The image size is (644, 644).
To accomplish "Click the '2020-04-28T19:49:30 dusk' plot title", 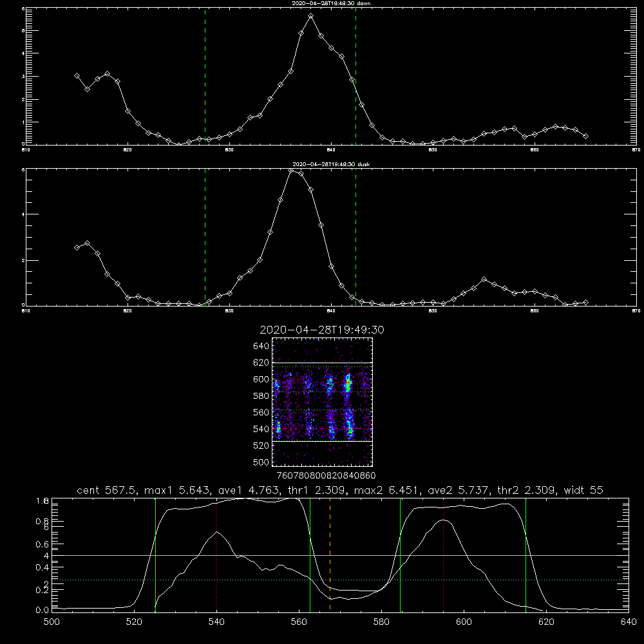I will [331, 164].
